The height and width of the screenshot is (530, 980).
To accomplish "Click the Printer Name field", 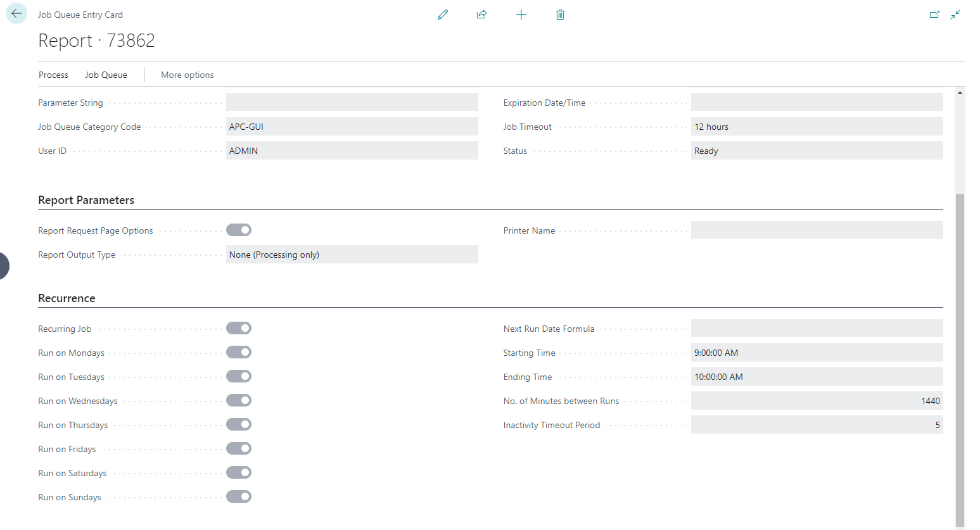I will tap(817, 230).
